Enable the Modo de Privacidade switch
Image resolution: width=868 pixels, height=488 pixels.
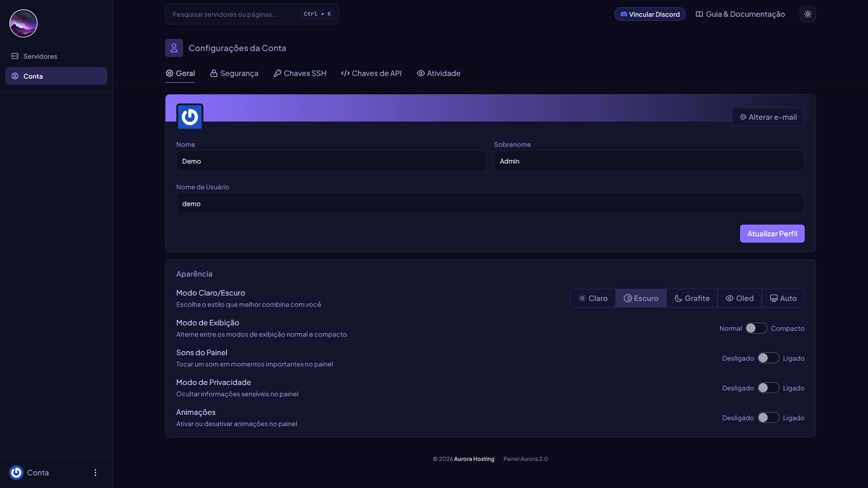[x=768, y=388]
